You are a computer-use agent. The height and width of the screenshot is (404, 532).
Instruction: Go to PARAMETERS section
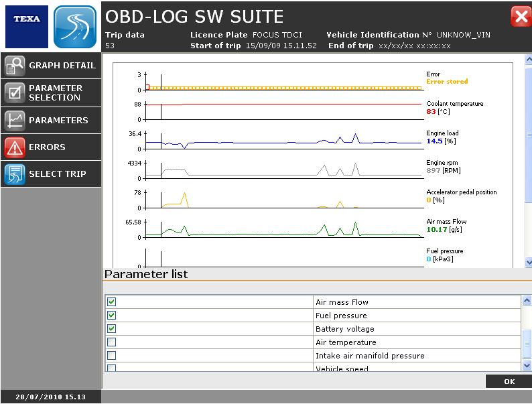[x=51, y=121]
